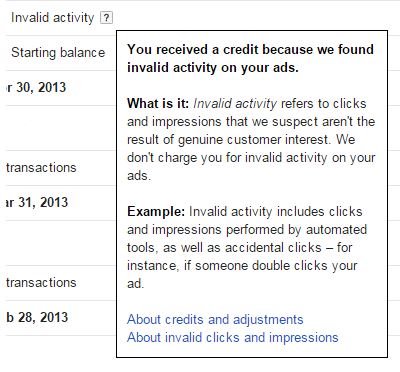Click the What is it label
The image size is (400, 372).
click(x=158, y=103)
